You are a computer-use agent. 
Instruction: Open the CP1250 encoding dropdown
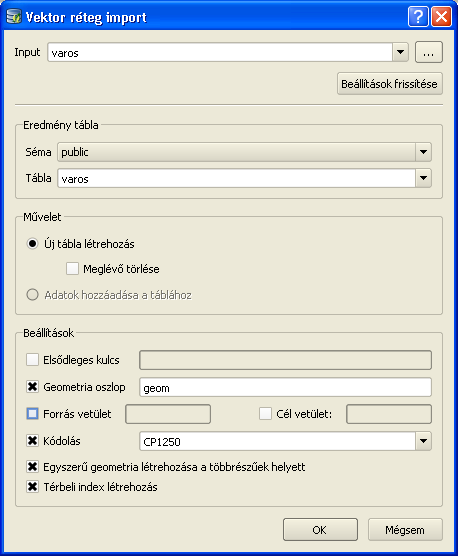423,441
